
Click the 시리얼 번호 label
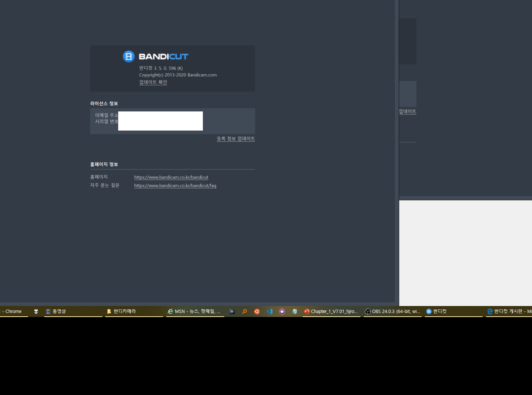tap(107, 121)
